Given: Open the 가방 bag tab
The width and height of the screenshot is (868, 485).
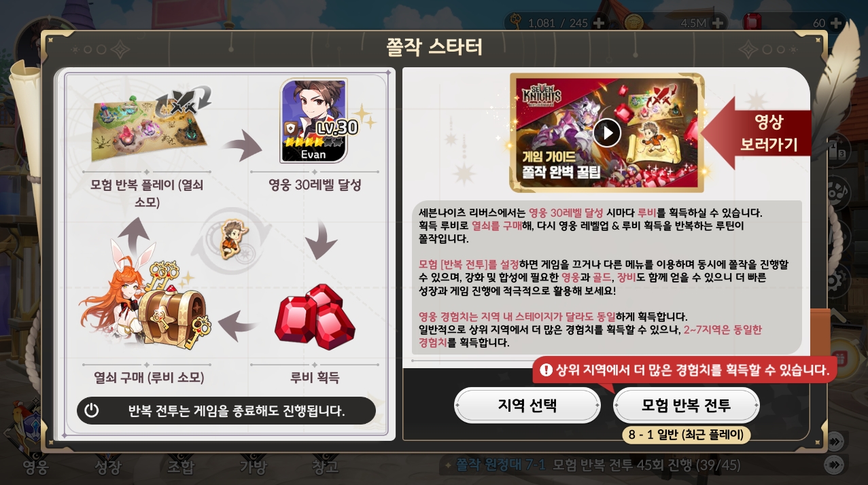Looking at the screenshot, I should click(252, 467).
